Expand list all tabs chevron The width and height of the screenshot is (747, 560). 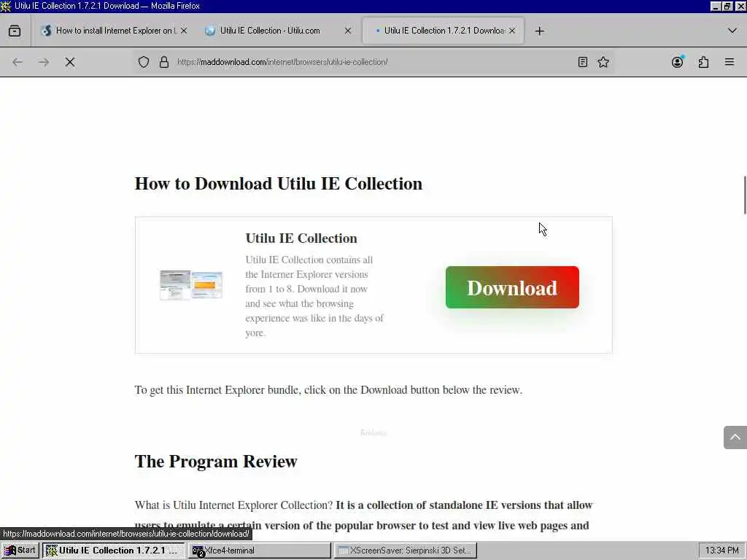[x=732, y=31]
